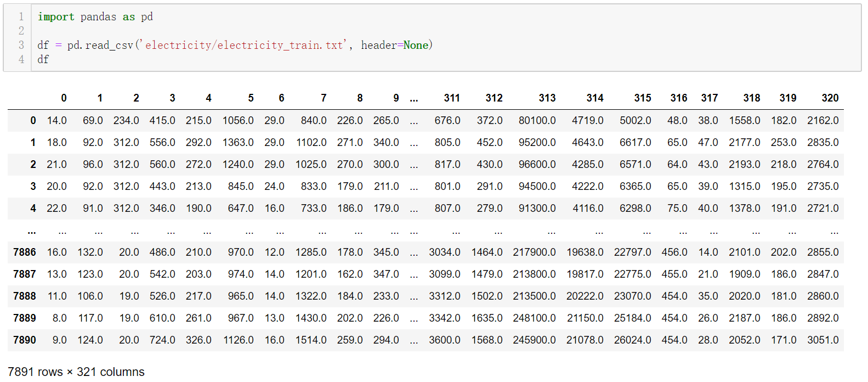
Task: Click the cell with value 22797.0
Action: 633,252
